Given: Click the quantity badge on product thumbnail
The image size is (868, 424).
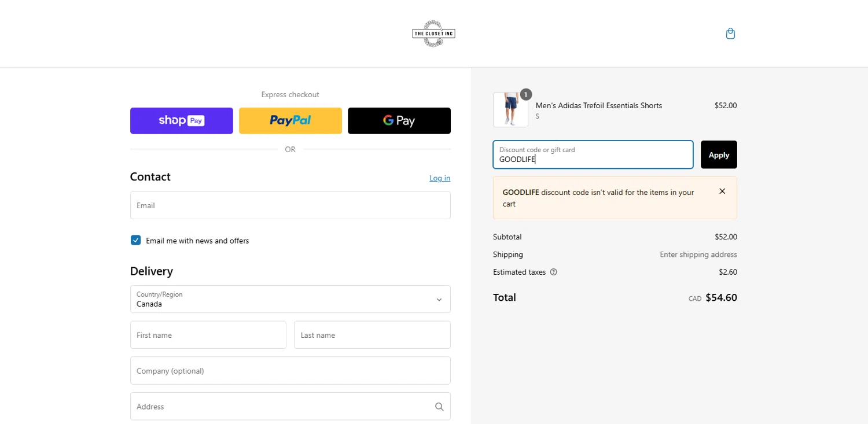Looking at the screenshot, I should pos(525,94).
